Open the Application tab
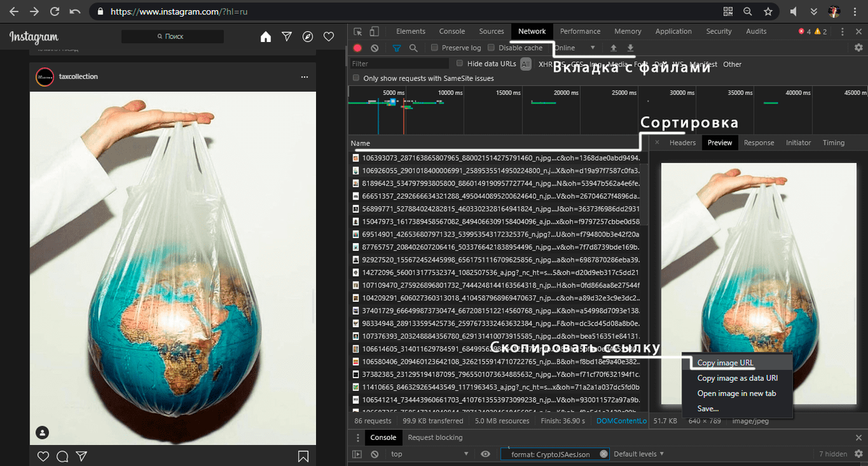 pyautogui.click(x=673, y=31)
